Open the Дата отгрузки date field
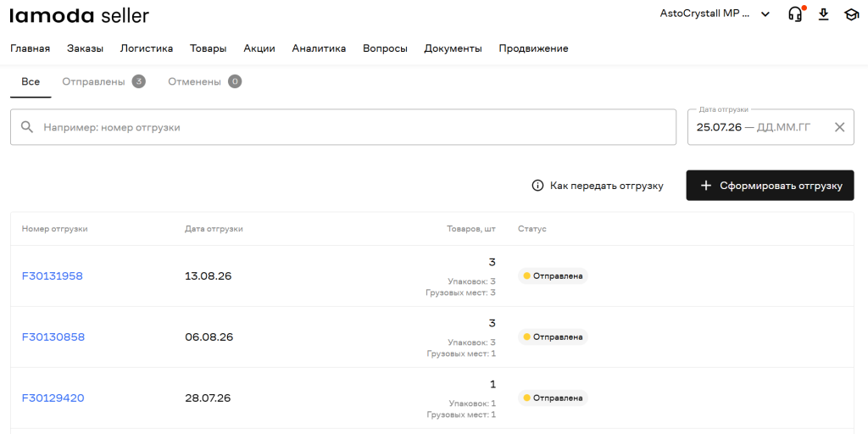Screen dimensions: 868x434 771,127
